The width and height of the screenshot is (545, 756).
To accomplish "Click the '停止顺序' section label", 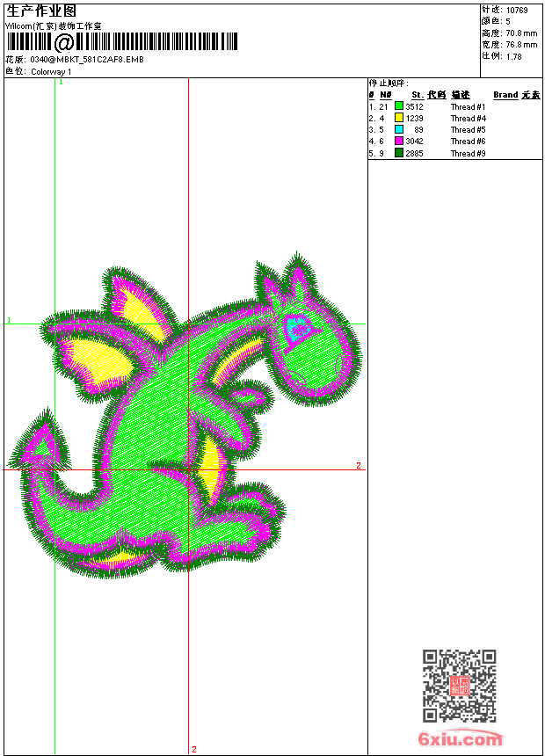I will [389, 84].
